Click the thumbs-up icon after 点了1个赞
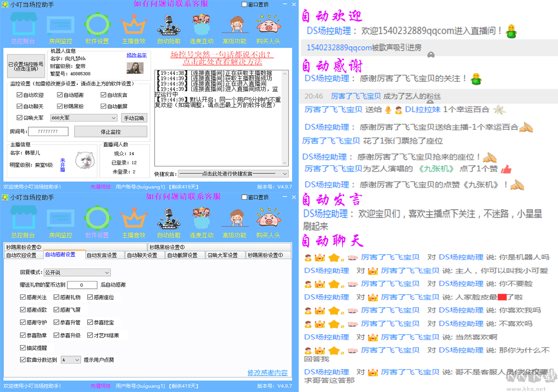558x392 pixels. pos(506,169)
